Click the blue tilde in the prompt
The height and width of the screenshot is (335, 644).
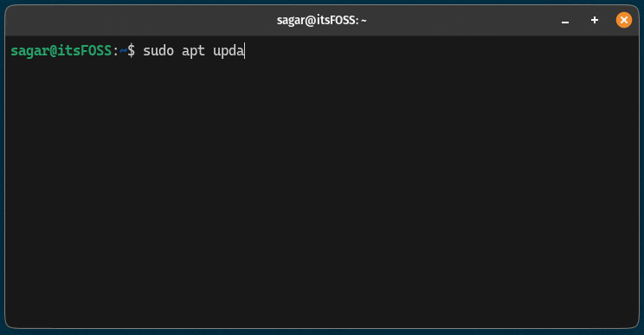(123, 50)
